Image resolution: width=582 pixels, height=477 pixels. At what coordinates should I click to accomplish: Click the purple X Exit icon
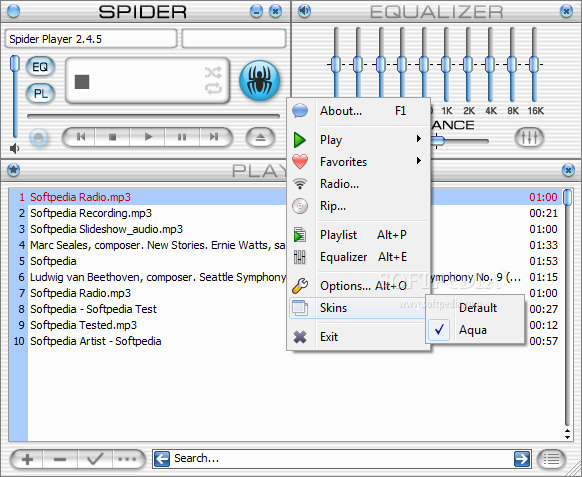pyautogui.click(x=300, y=337)
